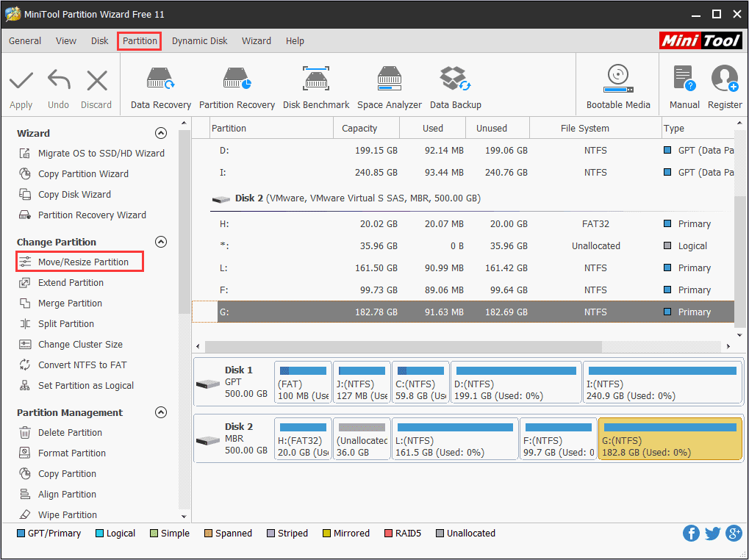Viewport: 749px width, 560px height.
Task: Click the partition list horizontal scrollbar
Action: pyautogui.click(x=404, y=346)
